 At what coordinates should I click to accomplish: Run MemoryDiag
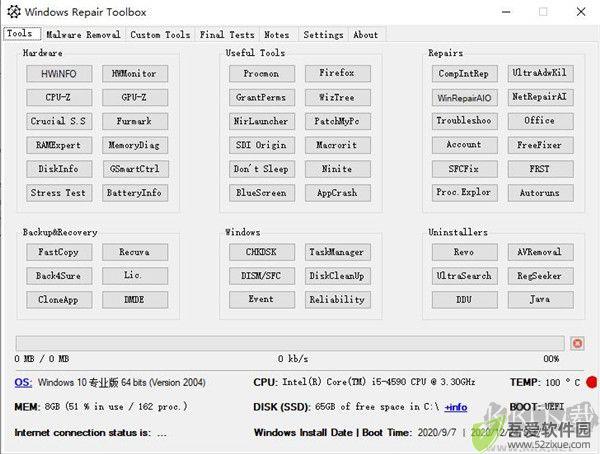pos(135,145)
